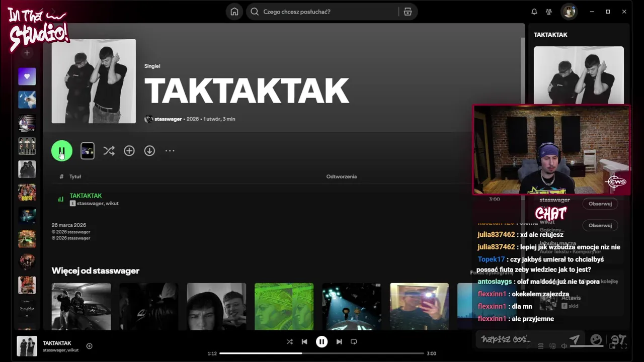Viewport: 644px width, 362px height.
Task: Click the playing equalizer icon in track row
Action: 61,199
